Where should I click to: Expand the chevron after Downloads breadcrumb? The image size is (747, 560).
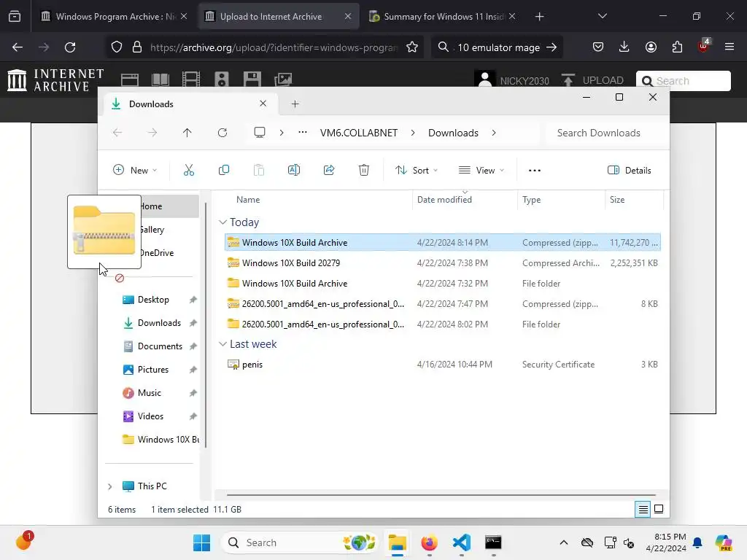tap(494, 133)
